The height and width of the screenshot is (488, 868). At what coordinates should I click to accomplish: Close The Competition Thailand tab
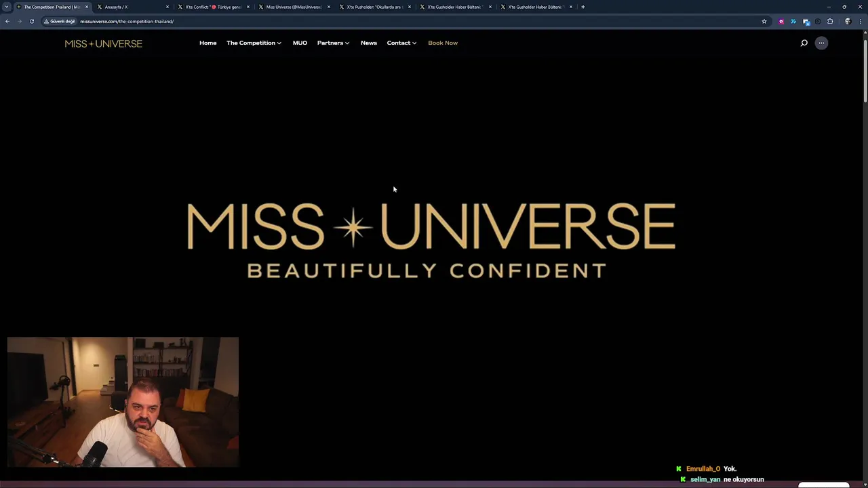87,7
